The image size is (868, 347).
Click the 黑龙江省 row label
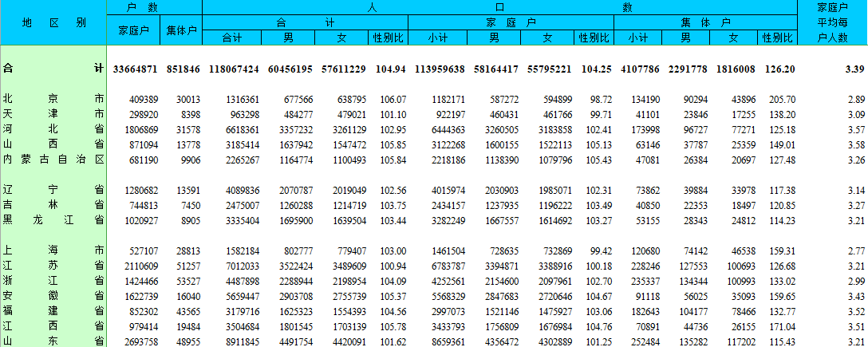coord(53,219)
